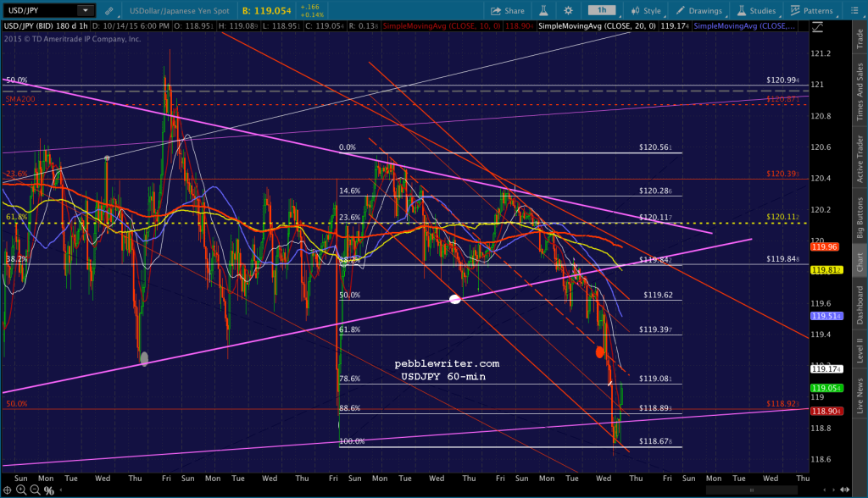Open the Drawings menu
The height and width of the screenshot is (498, 868).
[x=698, y=10]
